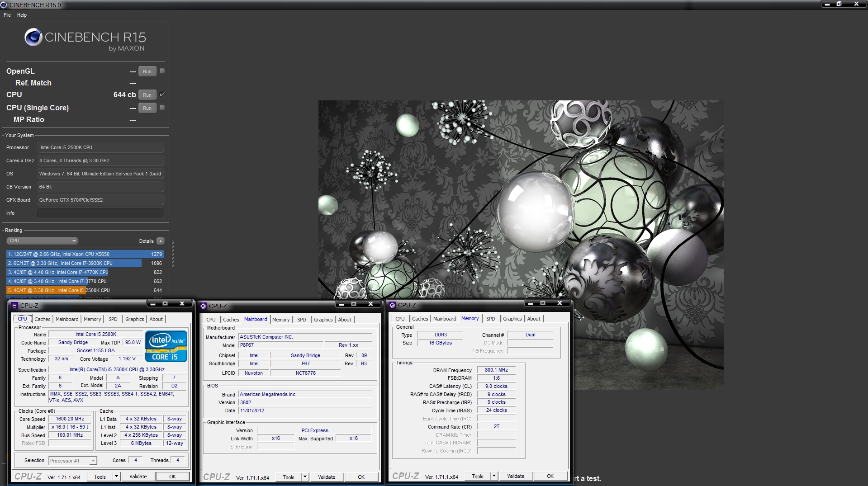Click the Core Speed value 1600.20 MHz
Image resolution: width=868 pixels, height=486 pixels.
pyautogui.click(x=70, y=419)
